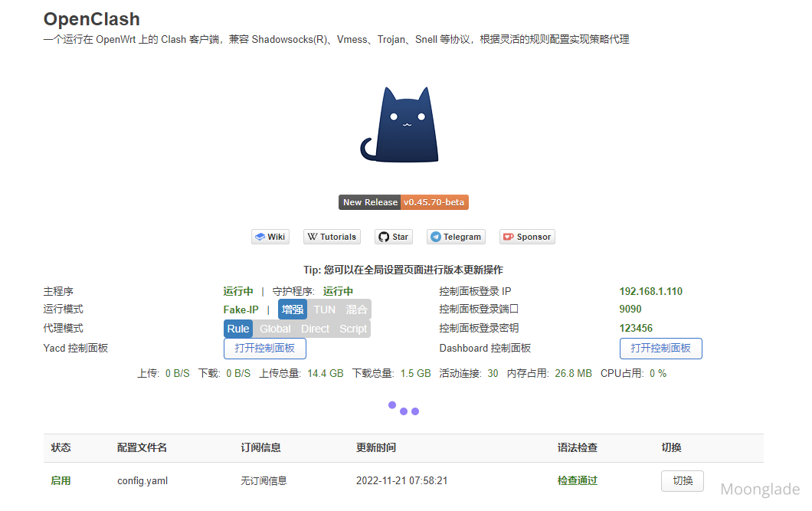Switch running mode to TUN
This screenshot has height=511, width=812.
click(x=325, y=310)
